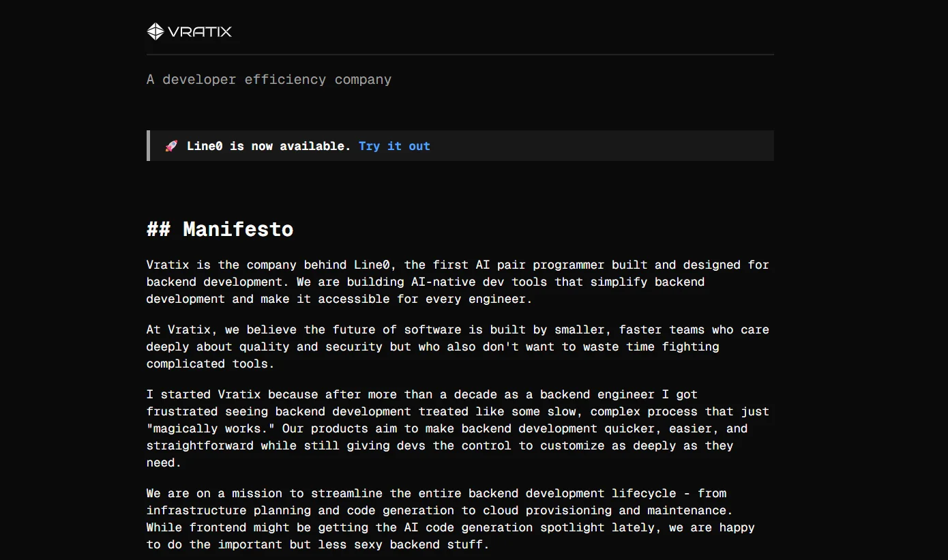Click the rocket emoji in the announcement banner
The image size is (948, 560).
click(171, 146)
